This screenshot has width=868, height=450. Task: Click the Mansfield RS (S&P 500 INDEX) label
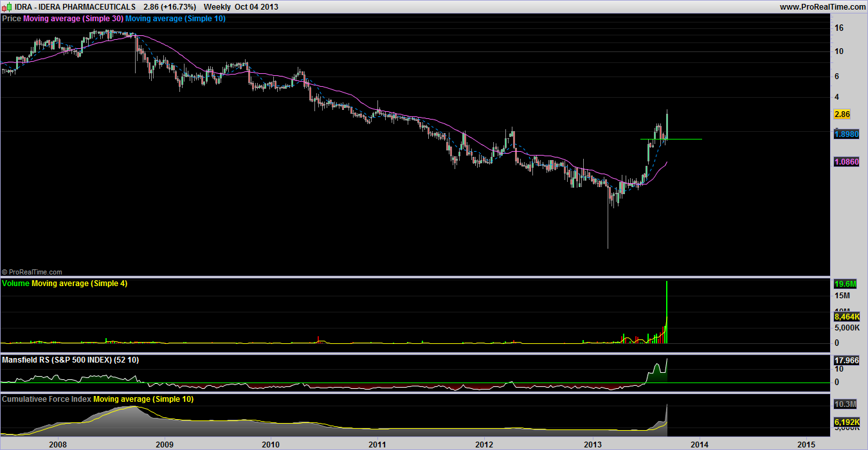coord(70,360)
